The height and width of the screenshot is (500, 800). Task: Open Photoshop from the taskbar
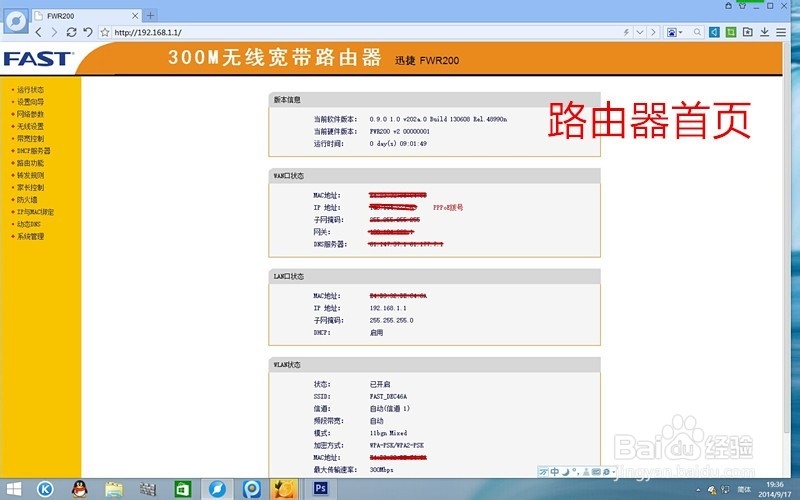click(320, 489)
